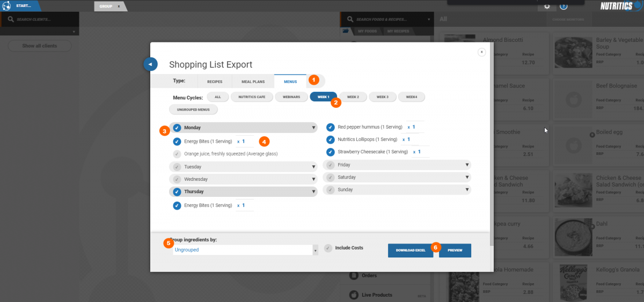The image size is (644, 302).
Task: Click the help question mark icon
Action: click(563, 6)
